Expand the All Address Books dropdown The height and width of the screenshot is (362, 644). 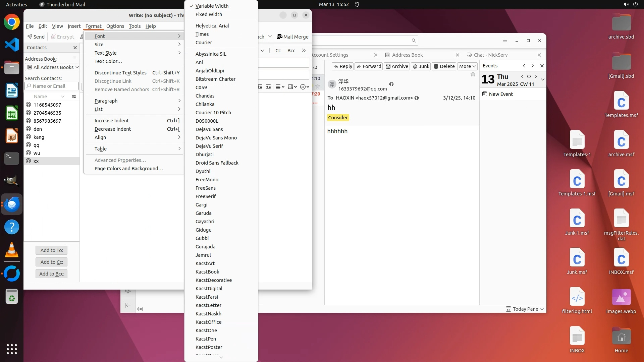tap(53, 67)
